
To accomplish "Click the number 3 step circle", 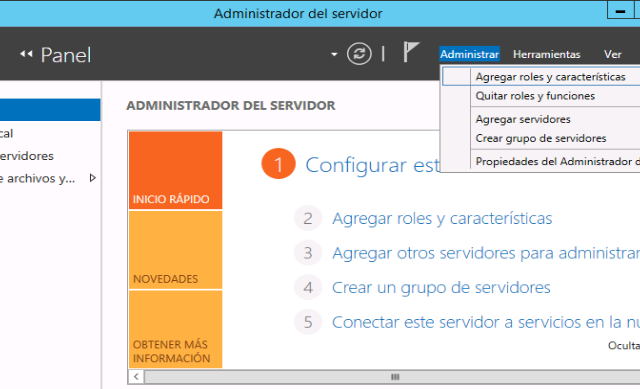I will [x=308, y=253].
